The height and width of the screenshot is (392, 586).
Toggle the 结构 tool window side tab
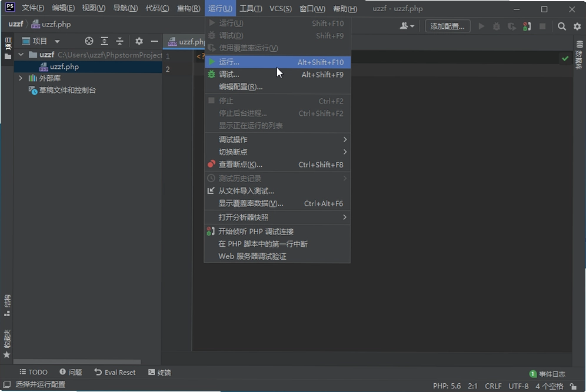point(7,306)
